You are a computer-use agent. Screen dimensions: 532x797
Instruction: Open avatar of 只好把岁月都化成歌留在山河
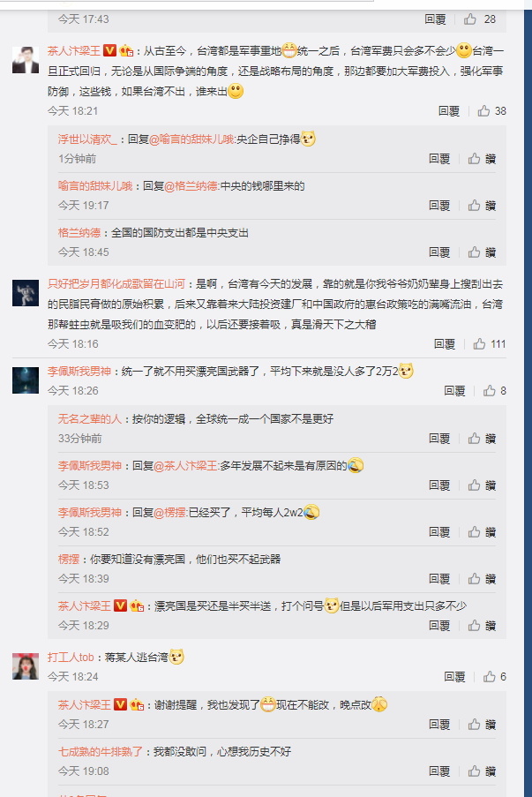26,293
